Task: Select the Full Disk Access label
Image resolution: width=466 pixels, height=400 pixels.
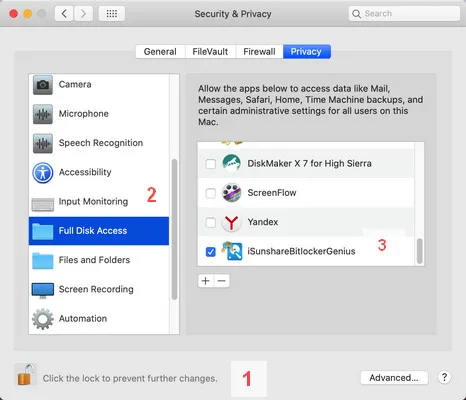Action: 93,231
